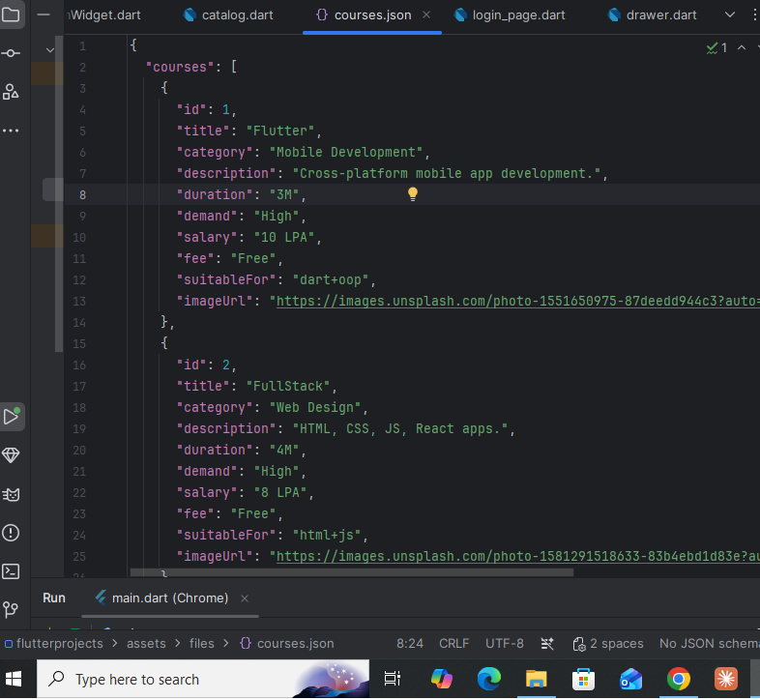Click the inspection checkmark widget
Image resolution: width=760 pixels, height=700 pixels.
click(716, 47)
